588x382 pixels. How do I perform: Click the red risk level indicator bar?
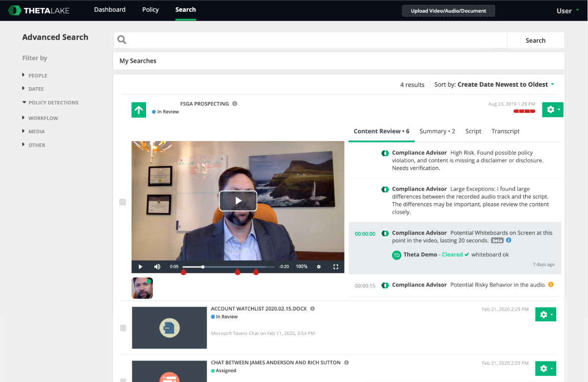(x=524, y=112)
